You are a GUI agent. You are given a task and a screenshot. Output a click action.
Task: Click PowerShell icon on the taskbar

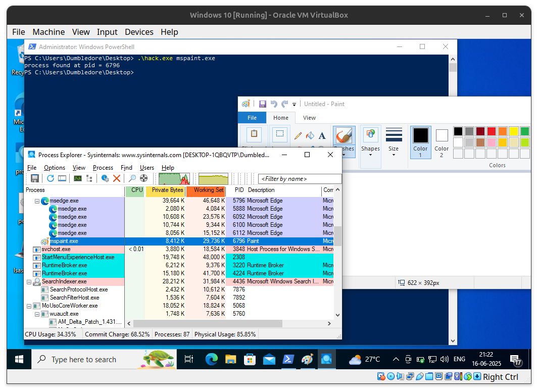[288, 359]
